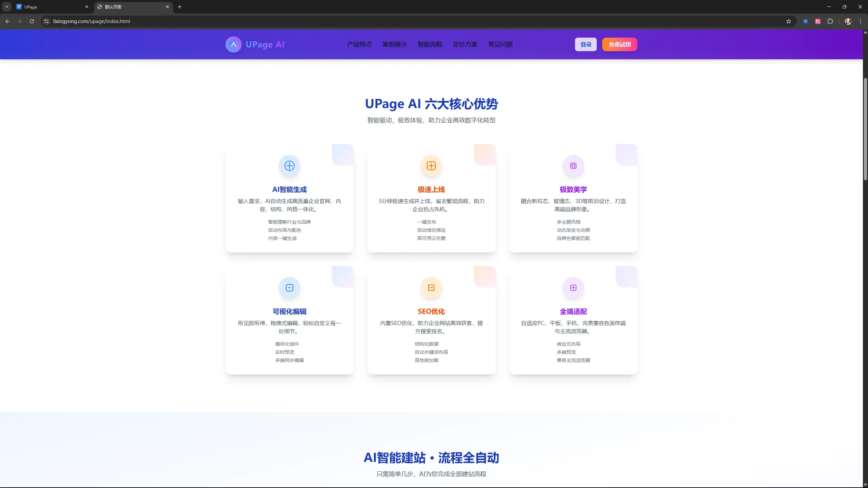The image size is (868, 488).
Task: Click the text 高性能加载
Action: point(427,360)
